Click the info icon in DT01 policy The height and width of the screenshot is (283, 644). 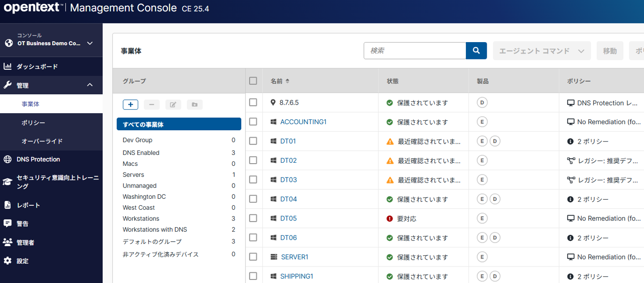click(571, 141)
